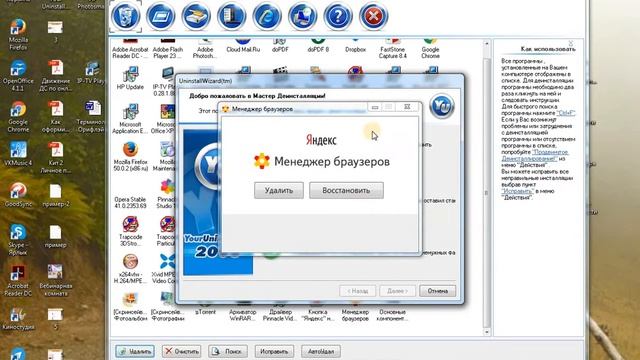
Task: Select Cloud Mail.Ru program icon
Action: 243,46
